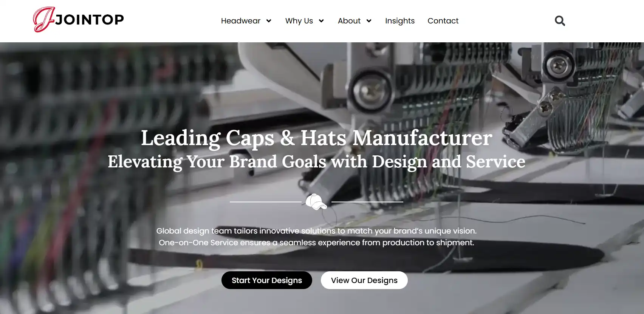Click the horizontal line left of cap icon
The width and height of the screenshot is (644, 314).
tap(266, 202)
